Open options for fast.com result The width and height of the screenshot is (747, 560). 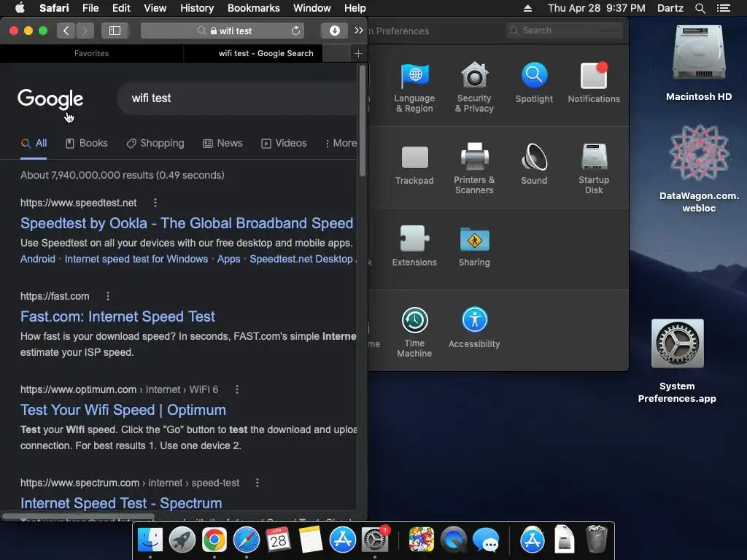click(108, 296)
